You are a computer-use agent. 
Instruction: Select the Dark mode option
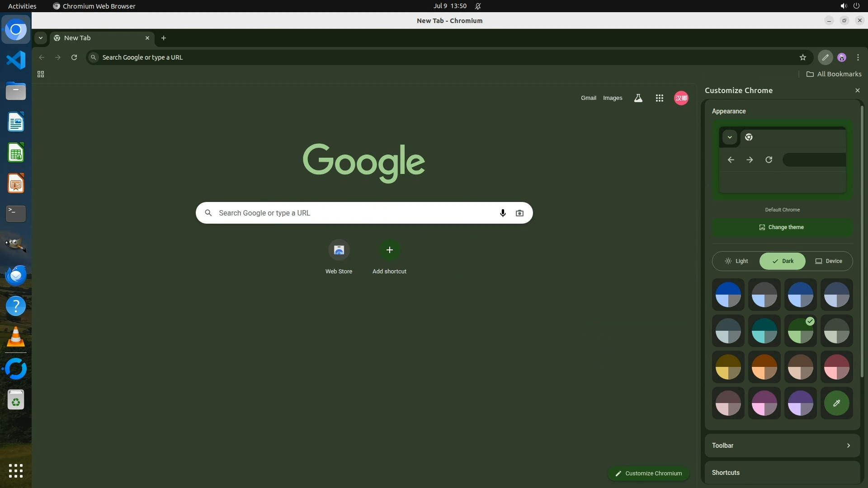(x=783, y=261)
